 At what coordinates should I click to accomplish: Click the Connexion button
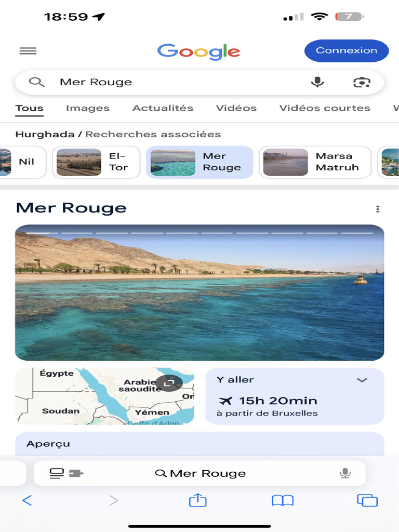tap(347, 51)
